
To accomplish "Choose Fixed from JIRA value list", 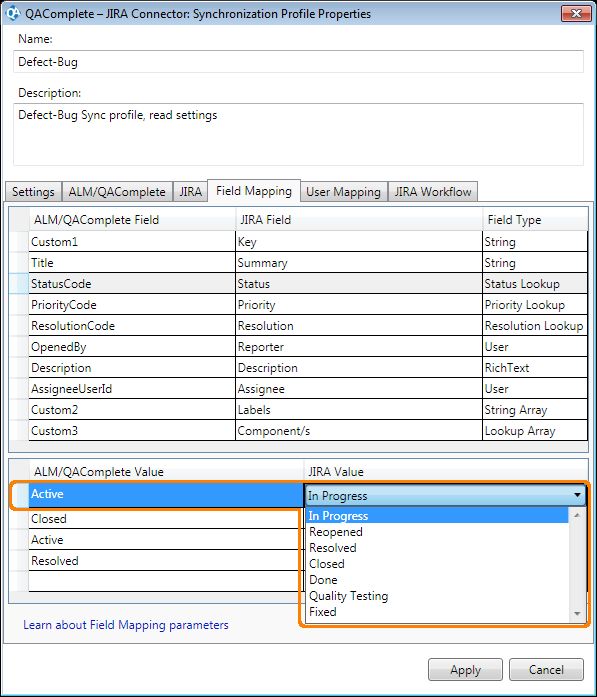I will tap(437, 612).
